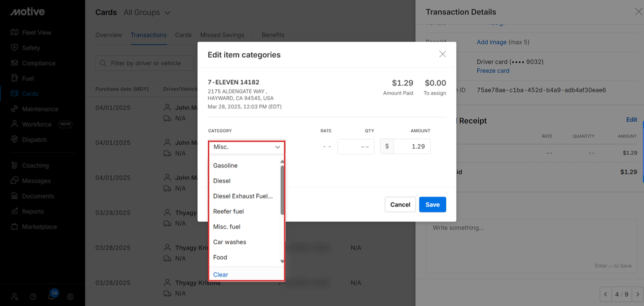The width and height of the screenshot is (644, 306).
Task: Click the Add image receipt link
Action: click(492, 42)
